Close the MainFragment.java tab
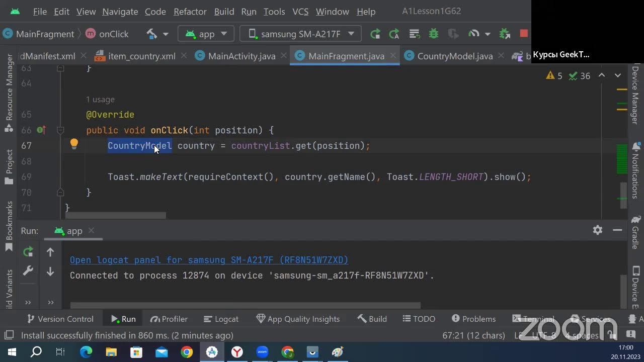644x362 pixels. point(394,56)
